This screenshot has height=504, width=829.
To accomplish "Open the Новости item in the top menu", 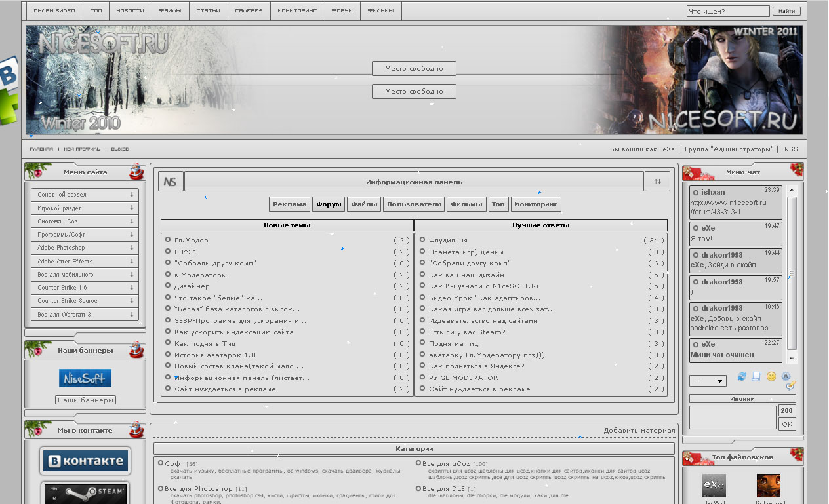I will (x=130, y=11).
